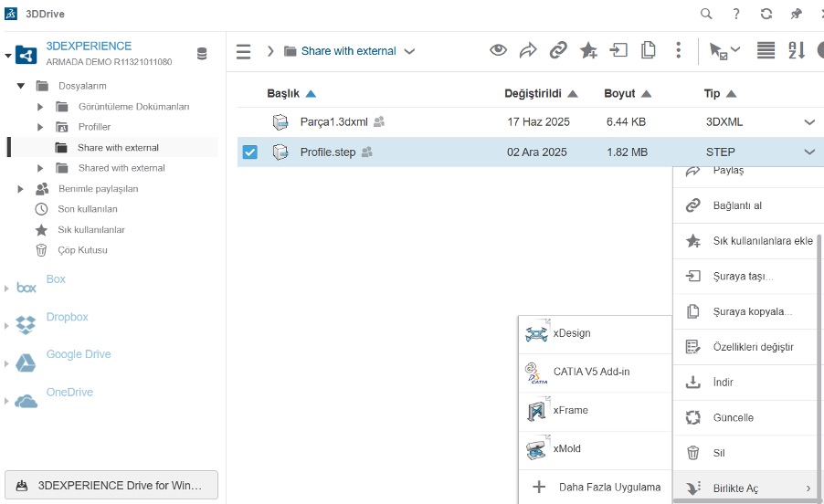Click the Profile.step file icon
824x504 pixels.
[x=280, y=152]
